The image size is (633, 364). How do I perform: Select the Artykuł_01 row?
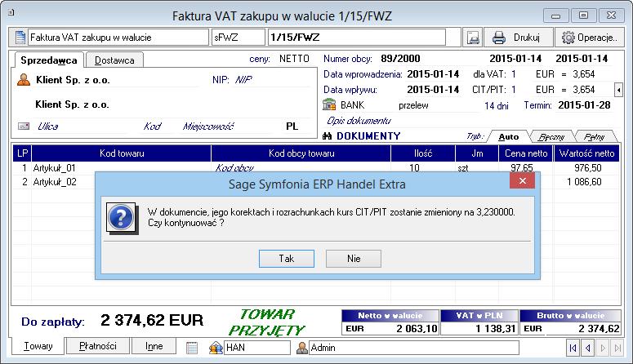coord(316,168)
